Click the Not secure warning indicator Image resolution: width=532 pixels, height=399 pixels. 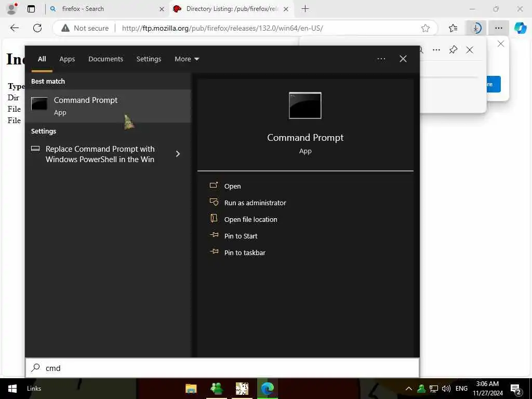85,28
